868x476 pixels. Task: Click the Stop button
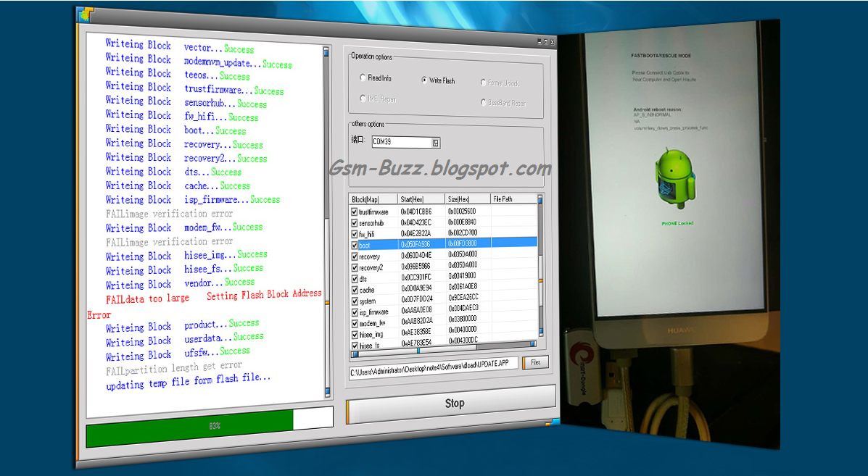tap(451, 404)
